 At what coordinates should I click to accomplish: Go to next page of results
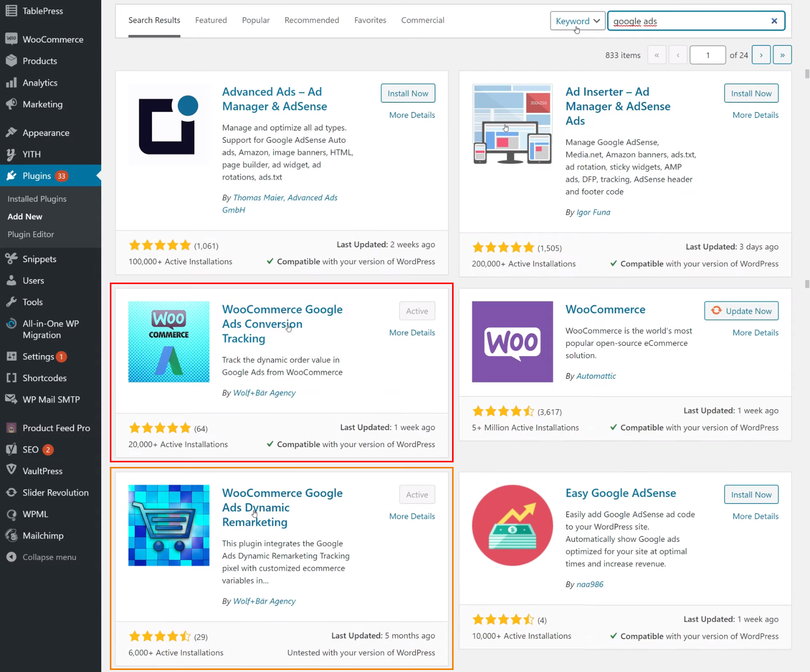tap(761, 55)
